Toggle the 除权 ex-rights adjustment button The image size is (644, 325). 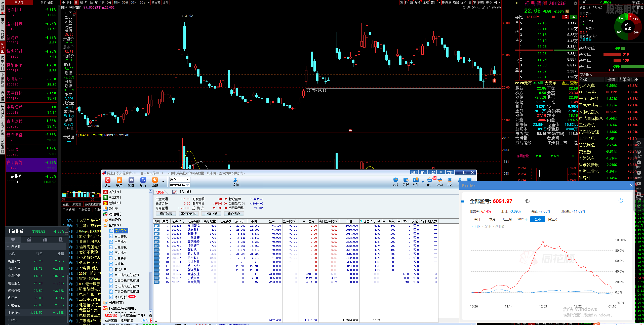(x=463, y=3)
